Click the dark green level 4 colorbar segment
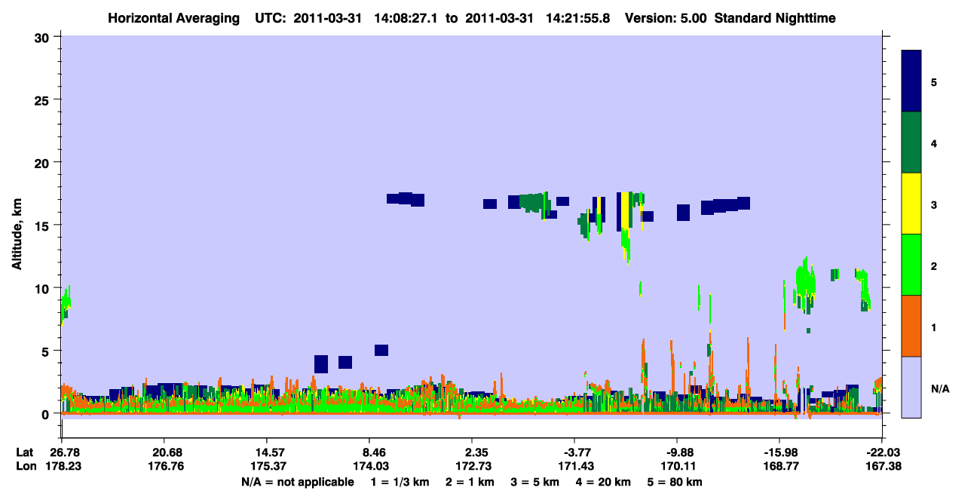980x503 pixels. pyautogui.click(x=911, y=143)
